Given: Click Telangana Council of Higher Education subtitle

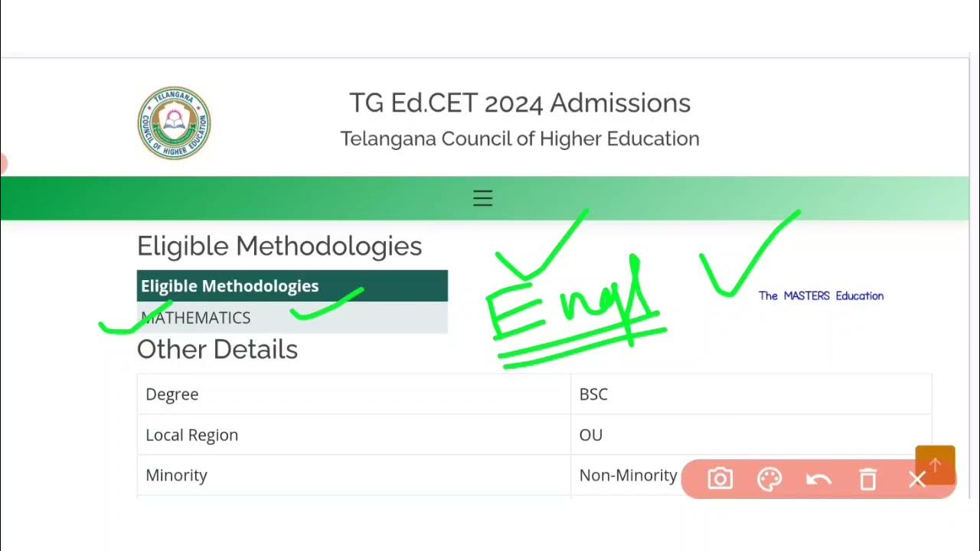Looking at the screenshot, I should (x=520, y=139).
